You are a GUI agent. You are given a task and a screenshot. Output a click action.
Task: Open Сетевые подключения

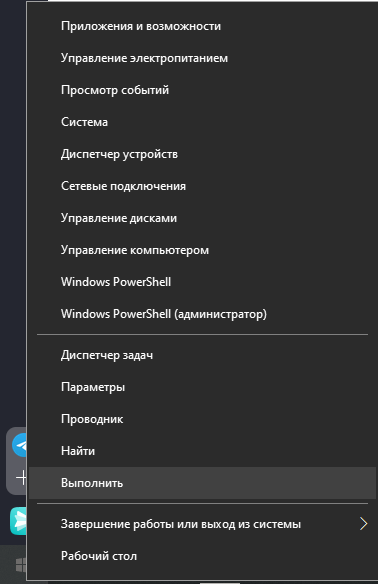[x=123, y=186]
